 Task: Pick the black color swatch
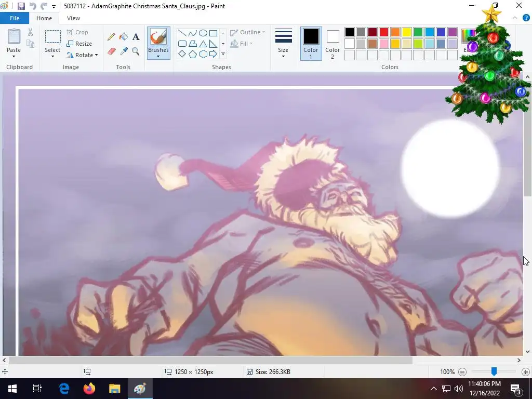pos(350,32)
